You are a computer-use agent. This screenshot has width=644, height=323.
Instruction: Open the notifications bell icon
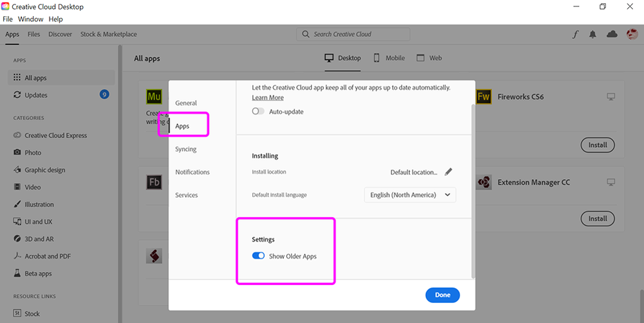tap(593, 35)
